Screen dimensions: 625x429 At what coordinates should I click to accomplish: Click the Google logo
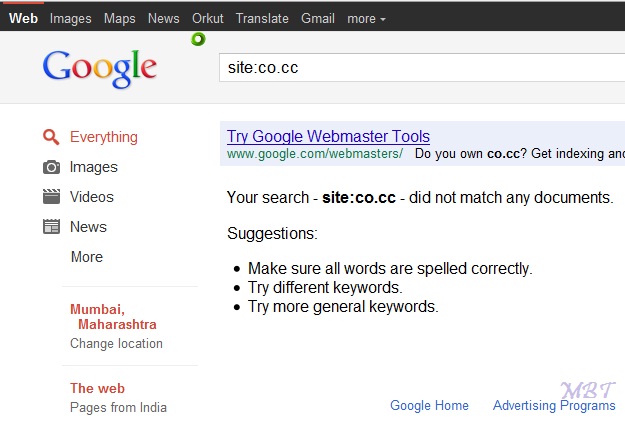point(99,67)
